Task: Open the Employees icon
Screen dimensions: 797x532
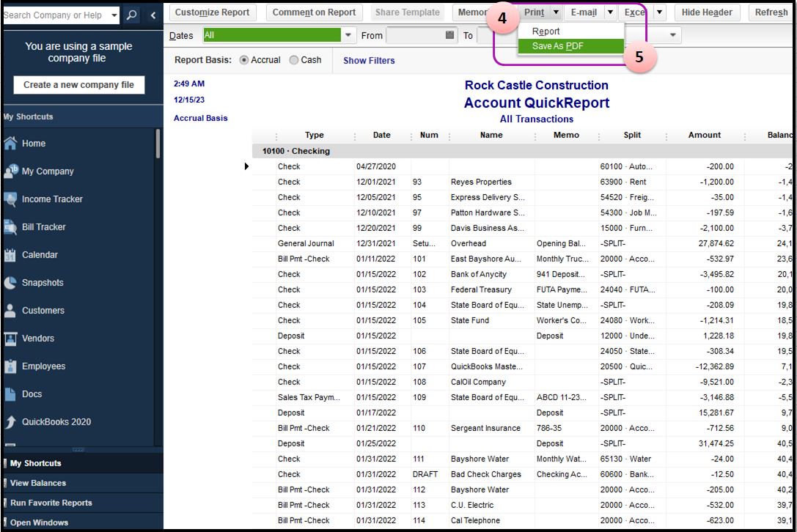Action: 10,366
